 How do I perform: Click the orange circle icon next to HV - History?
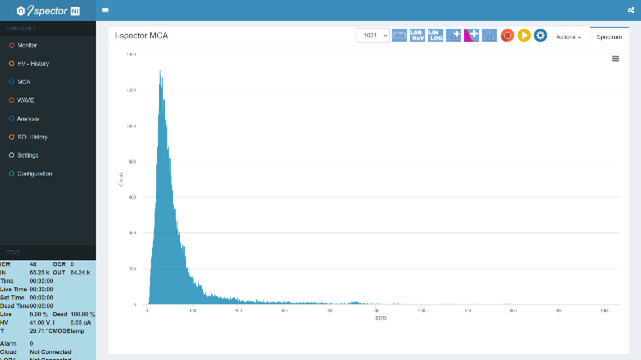[x=11, y=64]
